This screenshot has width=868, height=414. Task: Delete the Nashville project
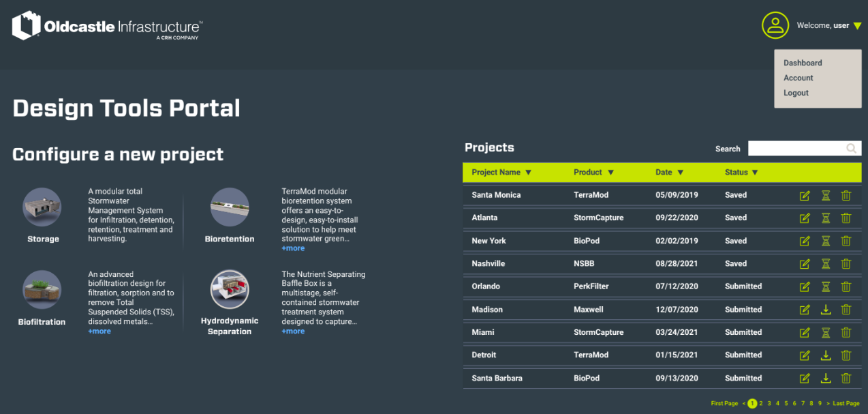[846, 264]
